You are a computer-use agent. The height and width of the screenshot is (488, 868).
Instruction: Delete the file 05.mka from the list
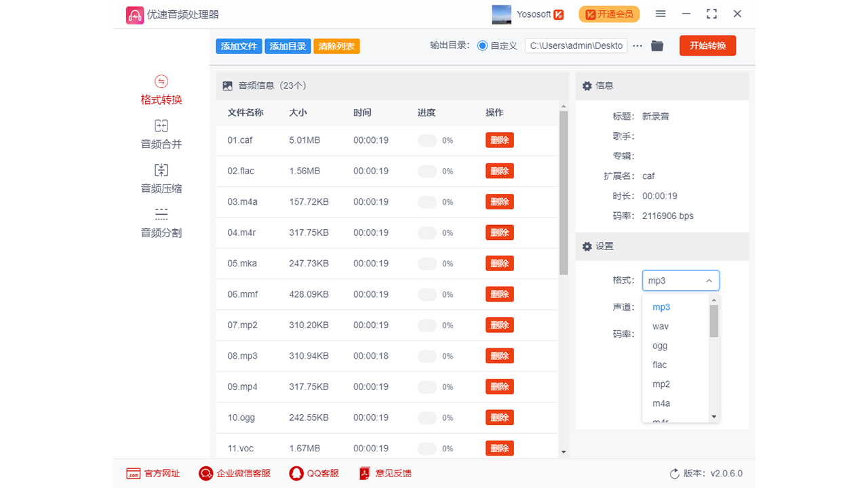pos(499,263)
